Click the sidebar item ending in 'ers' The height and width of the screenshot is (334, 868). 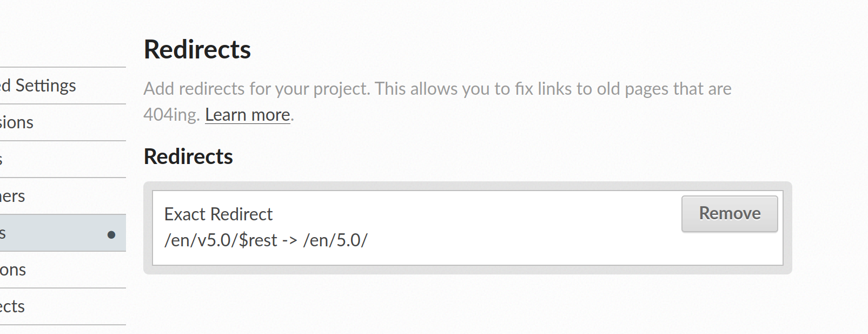[x=12, y=196]
